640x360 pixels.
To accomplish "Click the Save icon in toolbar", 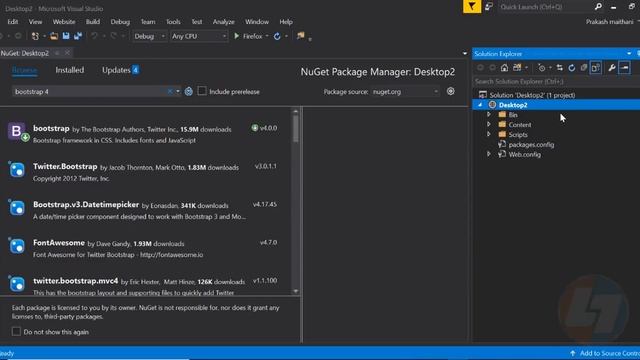I will [66, 36].
